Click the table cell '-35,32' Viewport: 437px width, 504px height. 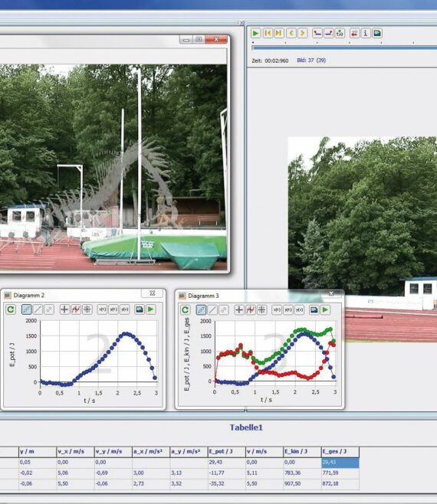227,483
